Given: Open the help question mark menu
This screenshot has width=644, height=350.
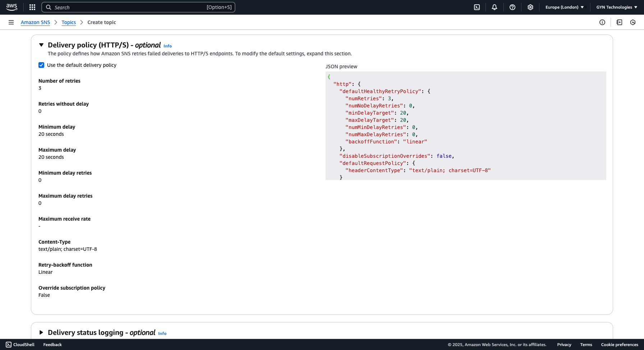Looking at the screenshot, I should pyautogui.click(x=512, y=7).
